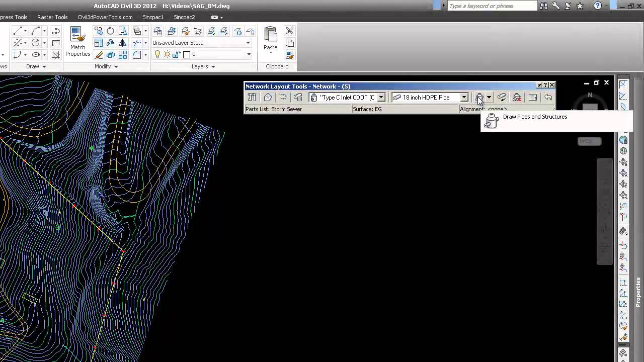Toggle layer 0 lock icon
Image resolution: width=644 pixels, height=362 pixels.
177,54
